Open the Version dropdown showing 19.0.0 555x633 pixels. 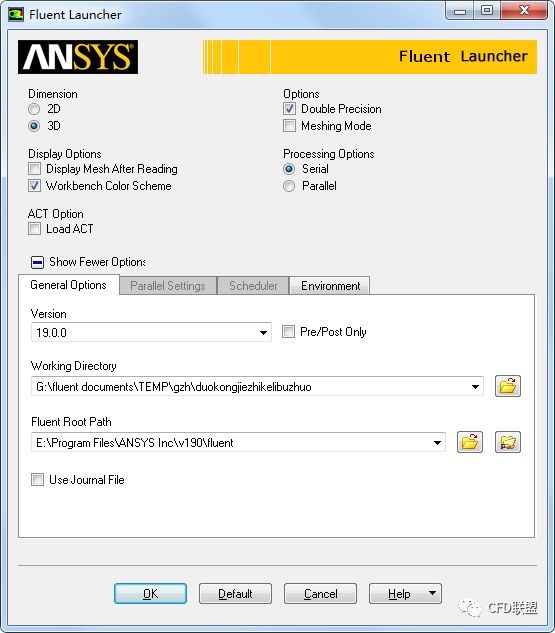[x=151, y=333]
